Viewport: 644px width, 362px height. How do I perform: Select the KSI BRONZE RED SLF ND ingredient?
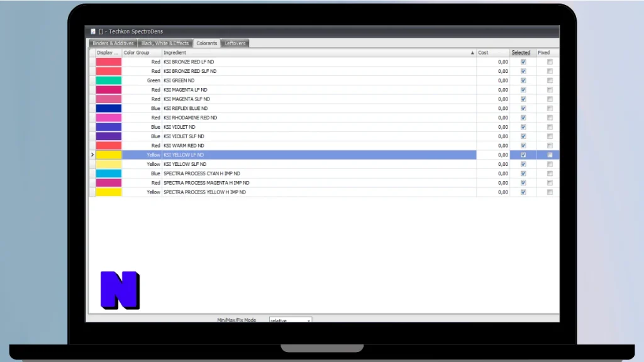pos(190,71)
